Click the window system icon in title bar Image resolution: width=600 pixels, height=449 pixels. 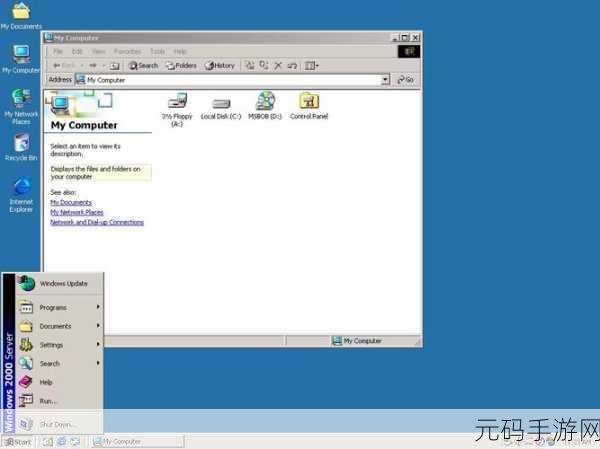49,38
